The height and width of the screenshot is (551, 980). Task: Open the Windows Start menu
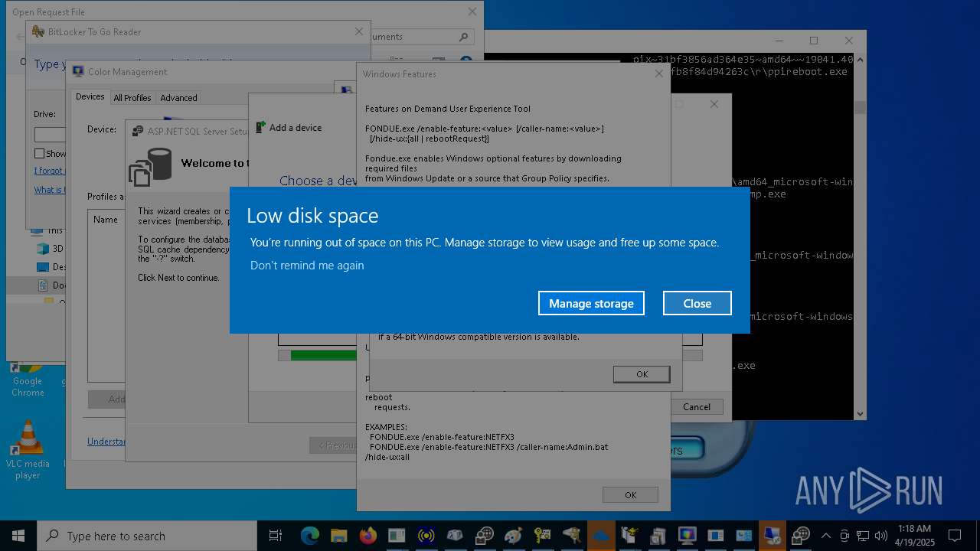click(x=18, y=536)
